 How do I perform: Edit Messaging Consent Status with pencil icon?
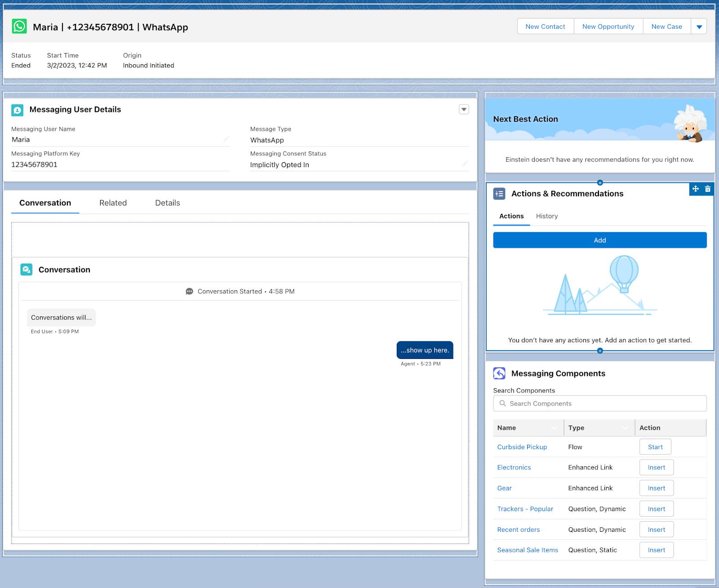[465, 164]
